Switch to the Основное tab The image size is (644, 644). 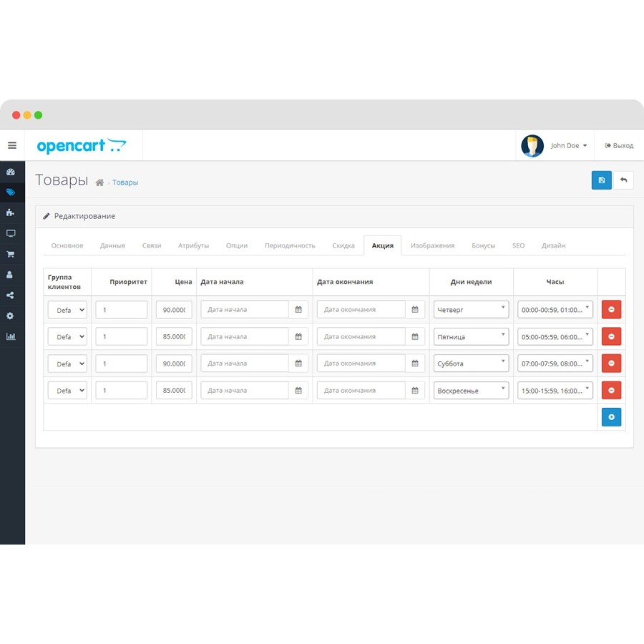[67, 245]
